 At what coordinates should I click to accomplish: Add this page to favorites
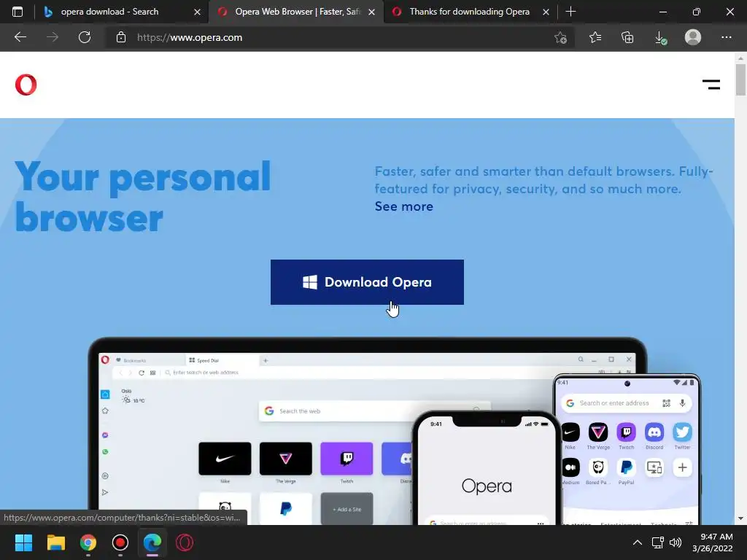[561, 37]
